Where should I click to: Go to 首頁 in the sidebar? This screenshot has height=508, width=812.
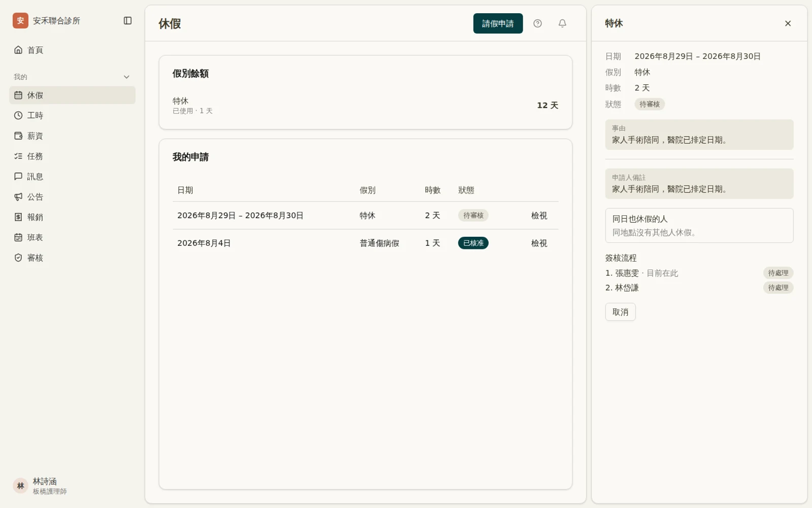click(x=72, y=50)
